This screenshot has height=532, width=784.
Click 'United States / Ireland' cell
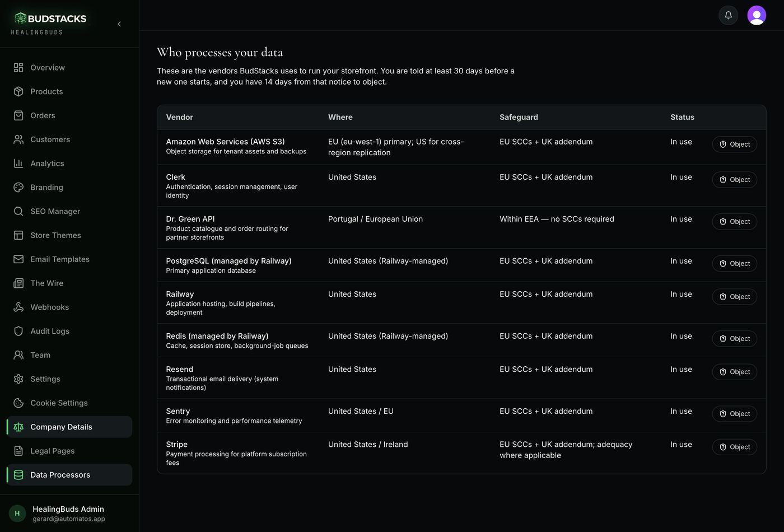click(368, 445)
